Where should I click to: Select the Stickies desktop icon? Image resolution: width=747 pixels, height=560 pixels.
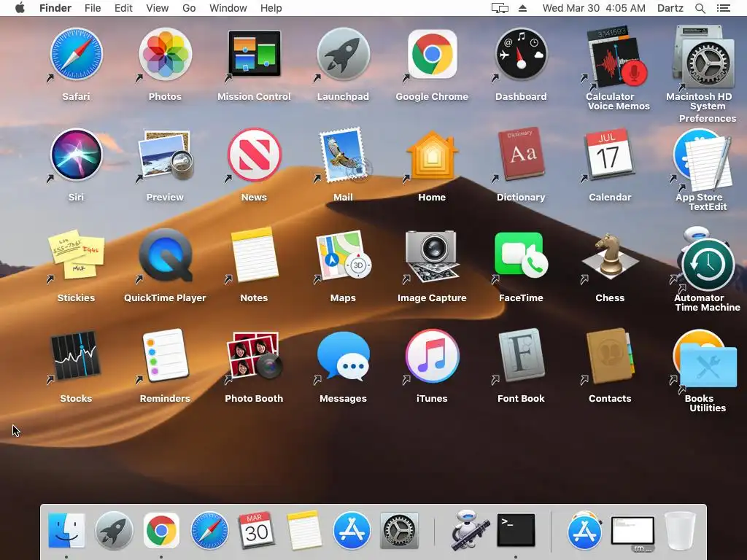click(76, 255)
